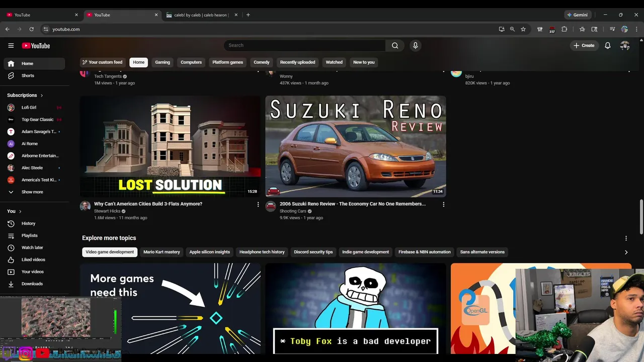Play the More games need this thumbnail
This screenshot has width=644, height=362.
(x=170, y=309)
